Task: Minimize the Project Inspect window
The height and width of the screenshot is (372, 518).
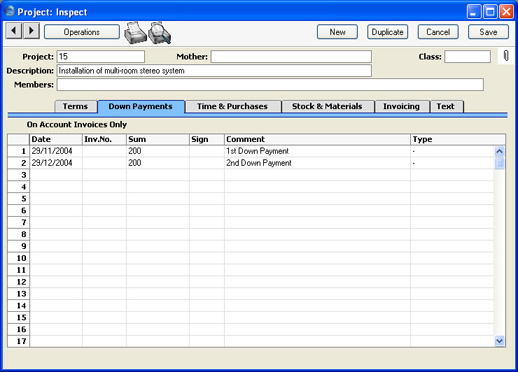Action: [x=474, y=12]
